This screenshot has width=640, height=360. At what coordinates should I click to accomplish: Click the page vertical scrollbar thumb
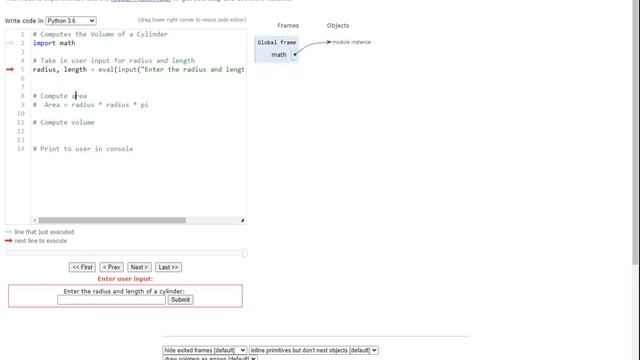(x=636, y=133)
